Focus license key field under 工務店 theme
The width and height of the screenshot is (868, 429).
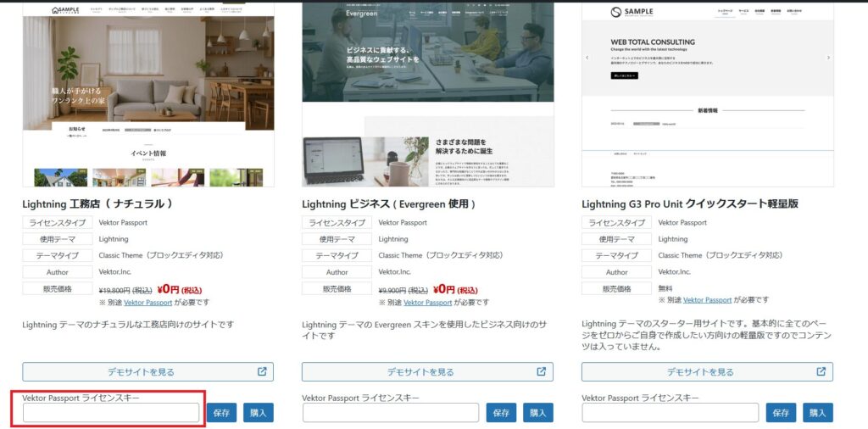click(x=111, y=413)
